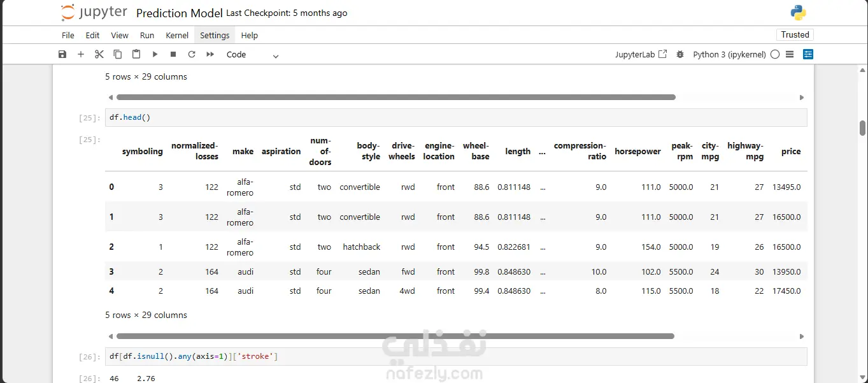Click the highway-mpg column header
This screenshot has height=383, width=868.
click(x=745, y=151)
